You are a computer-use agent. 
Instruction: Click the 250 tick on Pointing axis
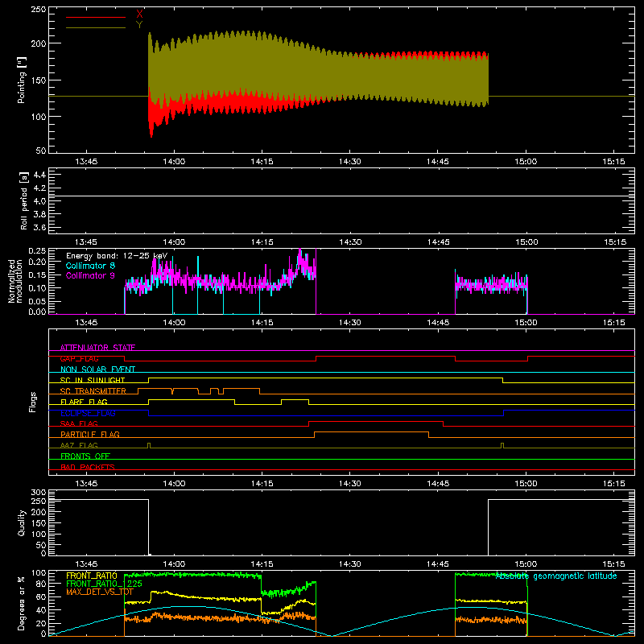(x=38, y=10)
